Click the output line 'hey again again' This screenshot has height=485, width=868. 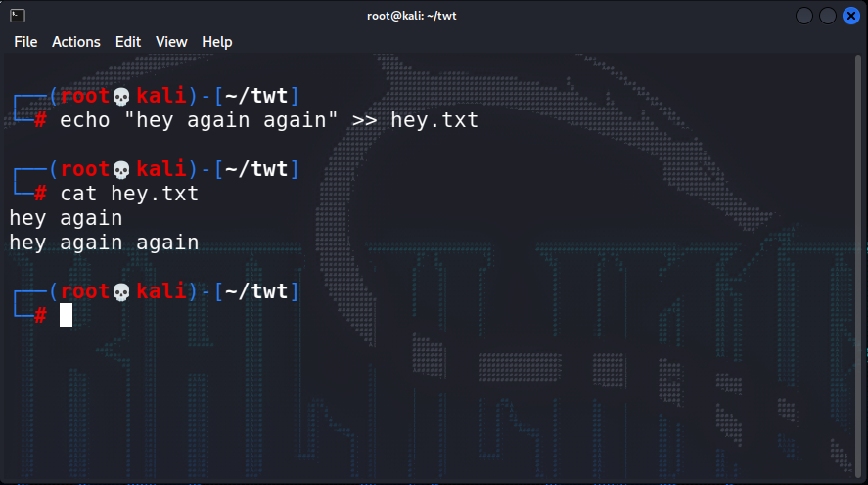point(104,242)
